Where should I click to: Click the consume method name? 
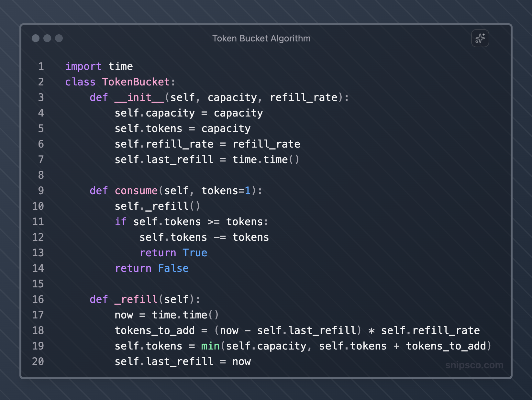(136, 191)
